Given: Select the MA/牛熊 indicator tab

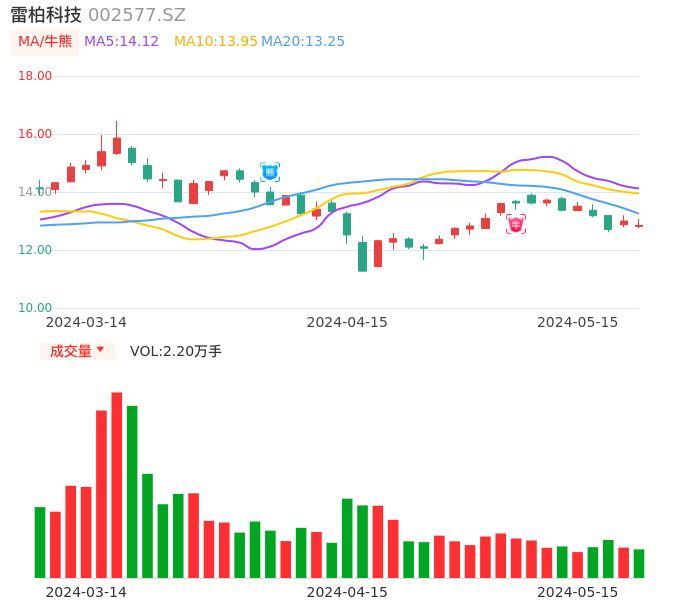Looking at the screenshot, I should pos(45,42).
